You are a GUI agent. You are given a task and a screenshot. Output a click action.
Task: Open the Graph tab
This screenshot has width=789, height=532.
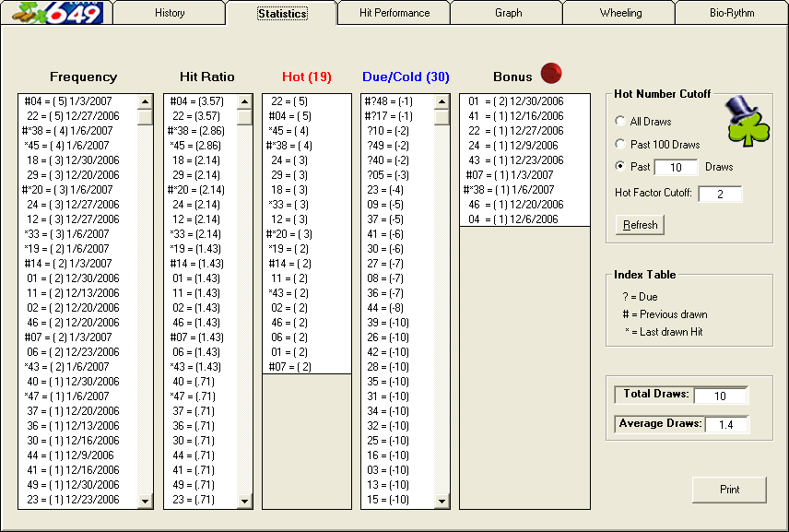(508, 13)
